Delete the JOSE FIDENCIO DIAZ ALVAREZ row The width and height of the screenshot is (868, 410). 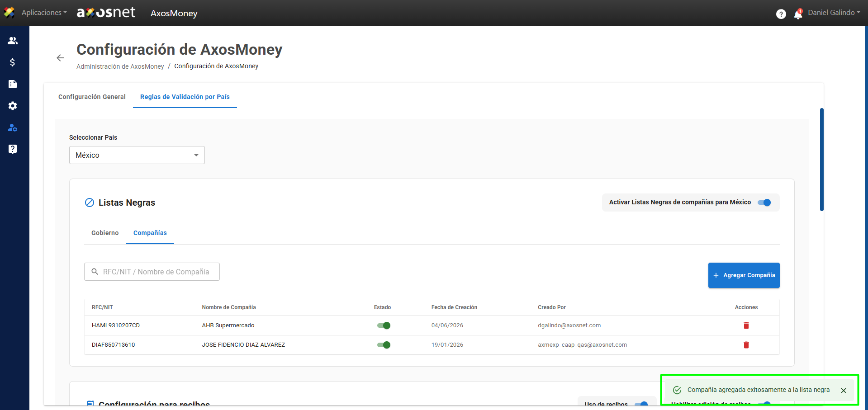click(x=746, y=345)
